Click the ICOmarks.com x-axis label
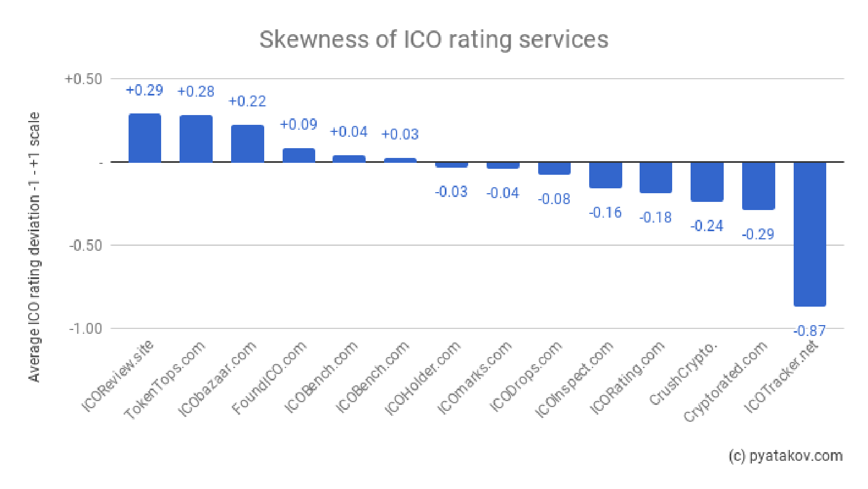 coord(475,377)
